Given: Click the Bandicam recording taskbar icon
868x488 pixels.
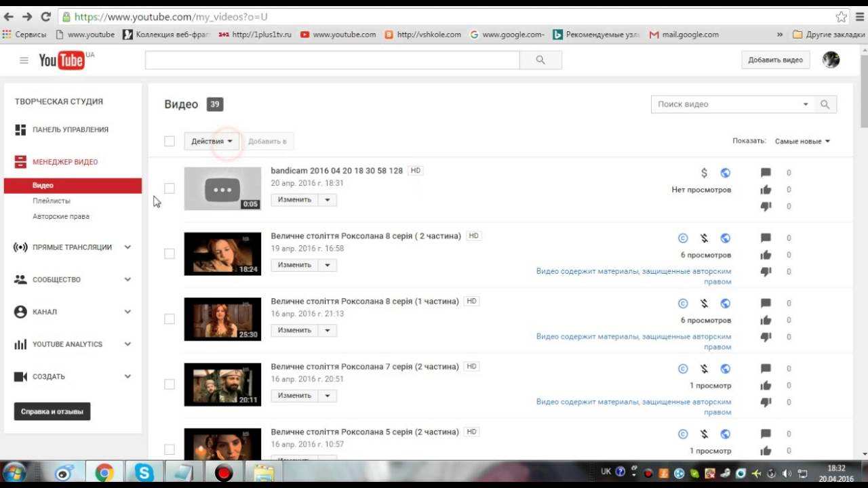Looking at the screenshot, I should pos(223,472).
